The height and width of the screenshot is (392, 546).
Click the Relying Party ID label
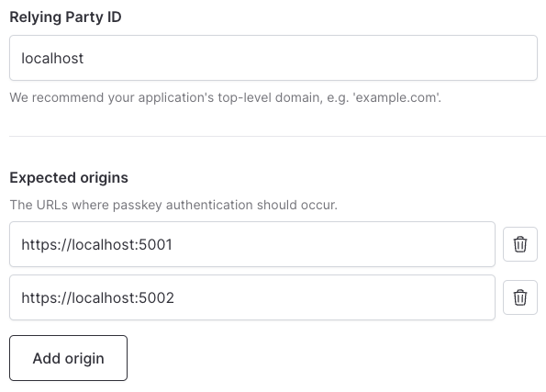tap(65, 17)
